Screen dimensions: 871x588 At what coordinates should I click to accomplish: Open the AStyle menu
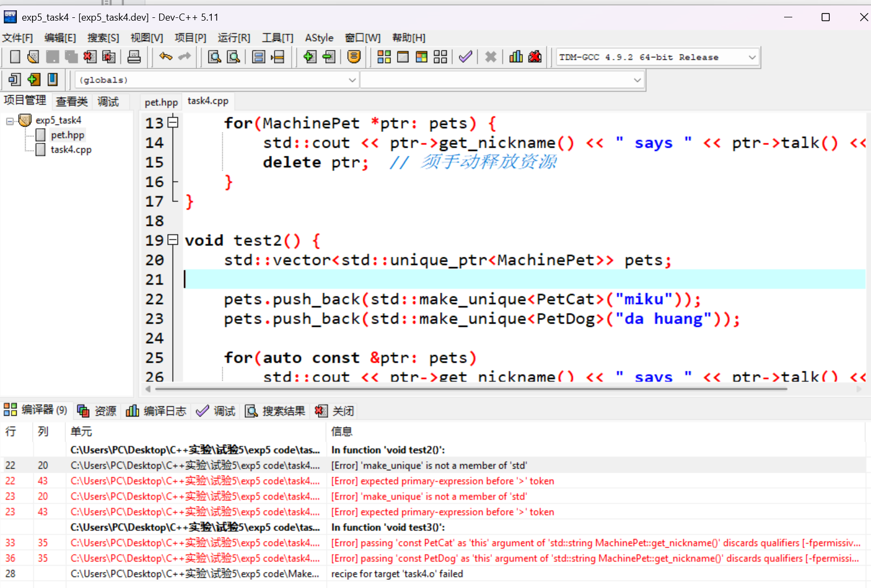(x=319, y=38)
